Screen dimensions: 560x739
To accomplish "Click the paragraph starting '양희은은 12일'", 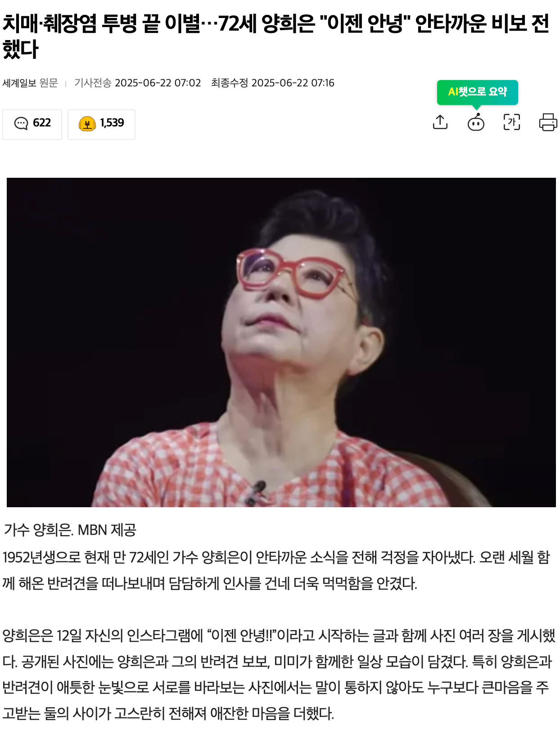I will [279, 674].
